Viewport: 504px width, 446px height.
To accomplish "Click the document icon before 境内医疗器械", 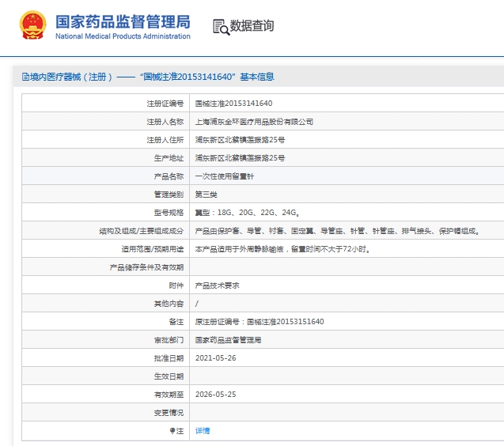I will [25, 77].
